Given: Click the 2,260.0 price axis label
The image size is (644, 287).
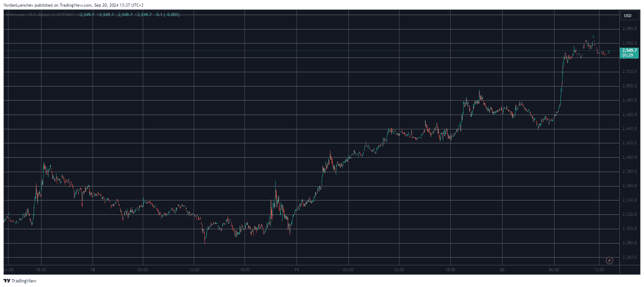Looking at the screenshot, I should point(630,257).
